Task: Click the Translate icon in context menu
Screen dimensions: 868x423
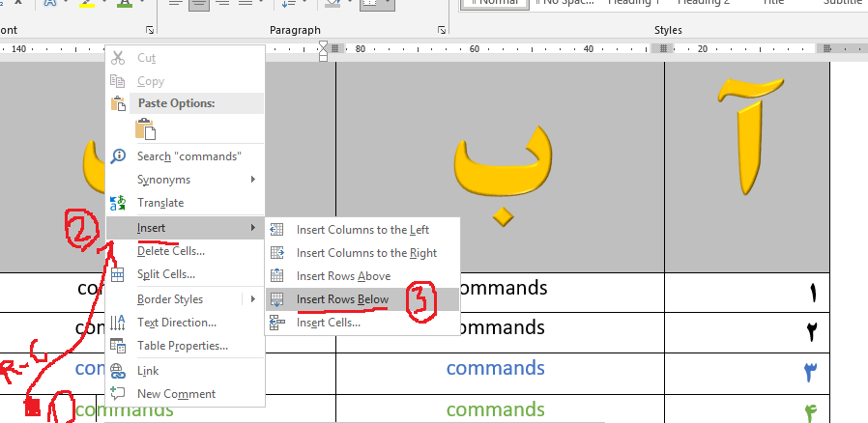Action: (x=118, y=203)
